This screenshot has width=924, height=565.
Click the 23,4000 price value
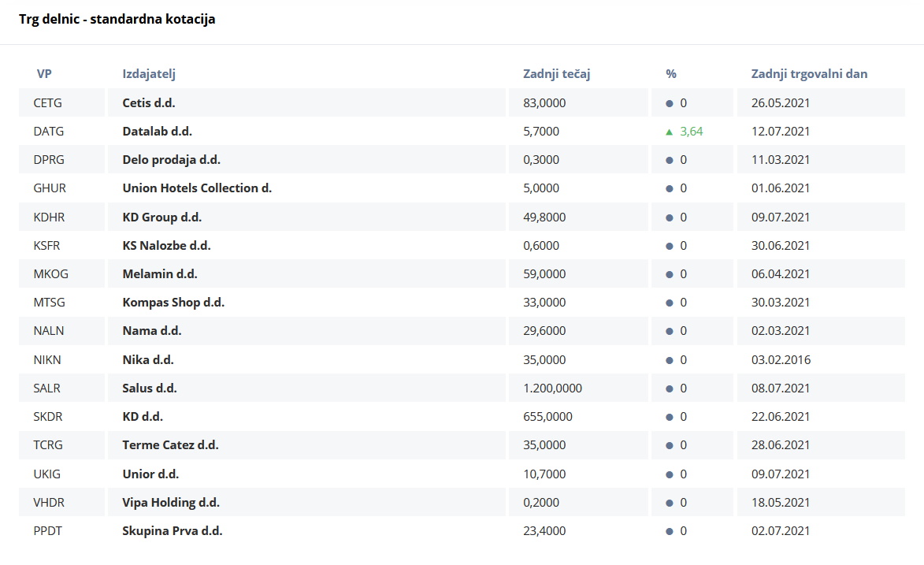pos(544,531)
